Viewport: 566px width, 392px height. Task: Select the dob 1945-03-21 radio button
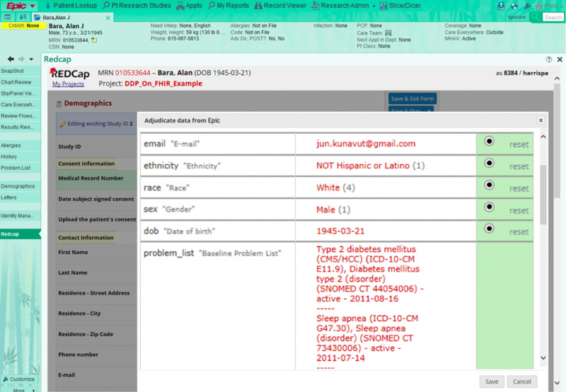tap(489, 229)
